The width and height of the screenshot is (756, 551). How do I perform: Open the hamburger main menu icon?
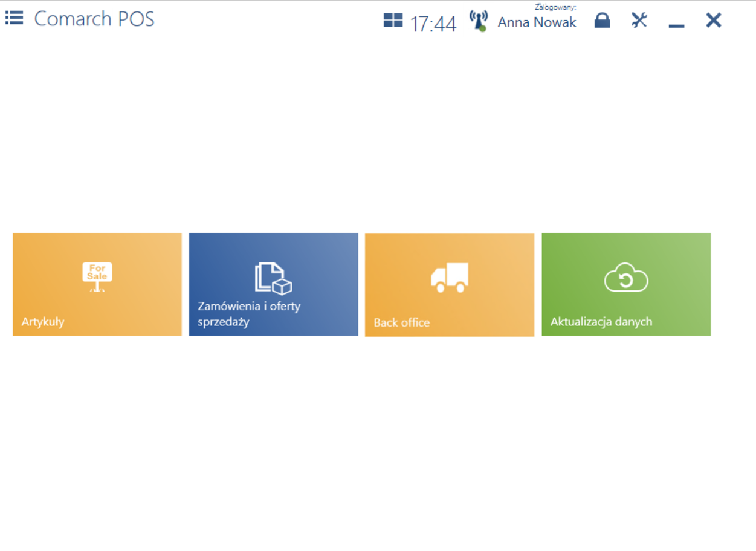[14, 18]
